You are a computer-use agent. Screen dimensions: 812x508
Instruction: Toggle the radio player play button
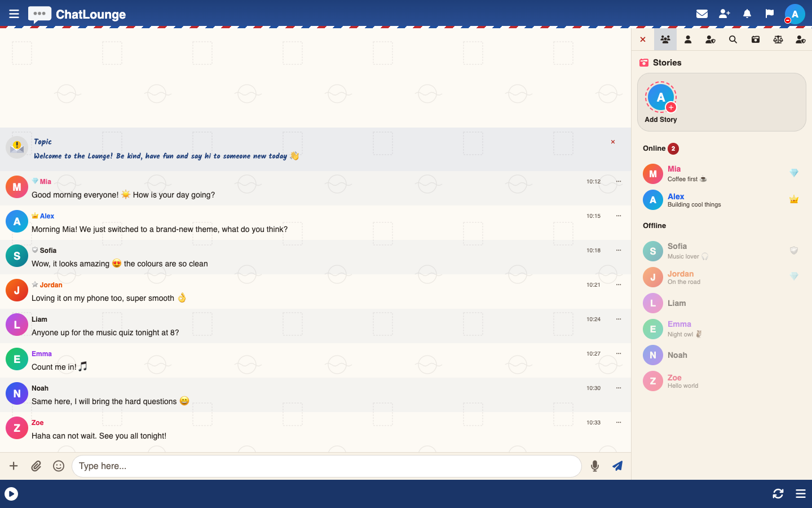point(11,494)
